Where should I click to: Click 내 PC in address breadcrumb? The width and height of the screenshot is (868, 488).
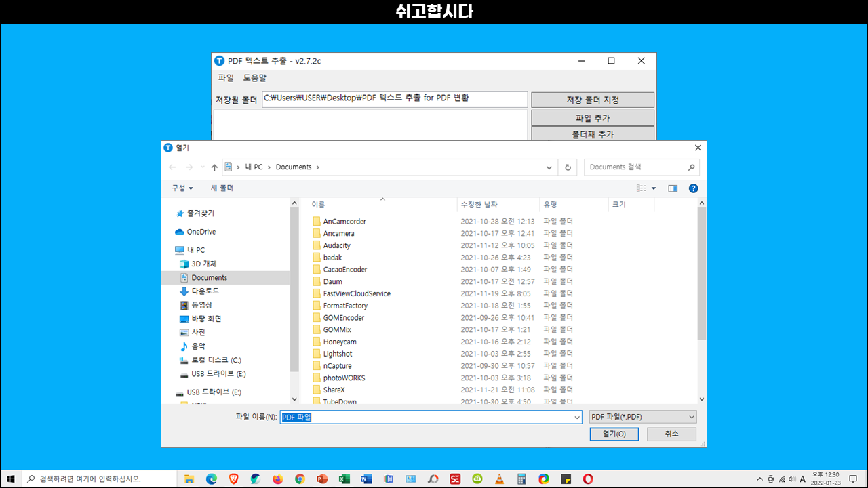[x=254, y=167]
